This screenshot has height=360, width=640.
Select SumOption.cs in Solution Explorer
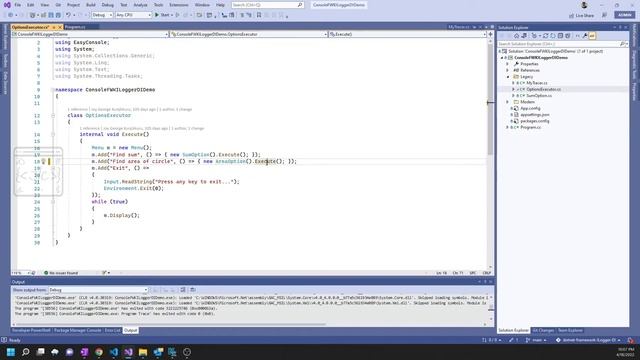[539, 96]
